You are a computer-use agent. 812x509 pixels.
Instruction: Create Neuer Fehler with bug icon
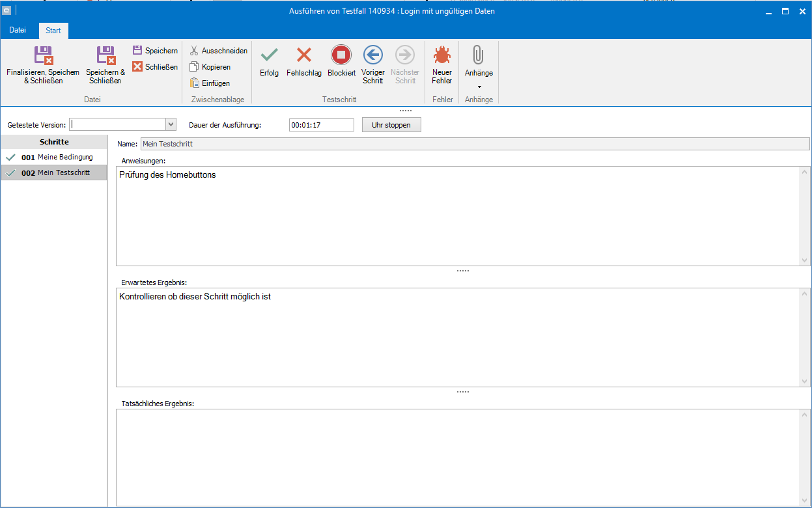[441, 55]
